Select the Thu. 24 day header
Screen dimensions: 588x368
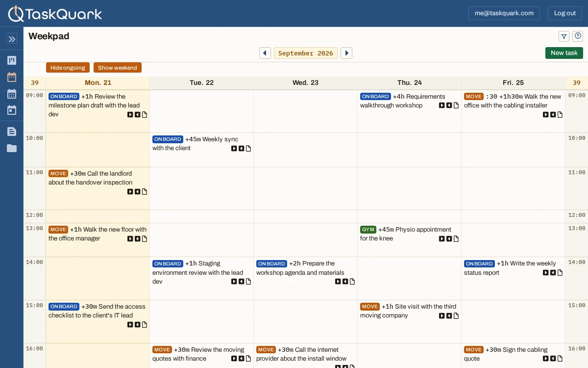[x=410, y=83]
